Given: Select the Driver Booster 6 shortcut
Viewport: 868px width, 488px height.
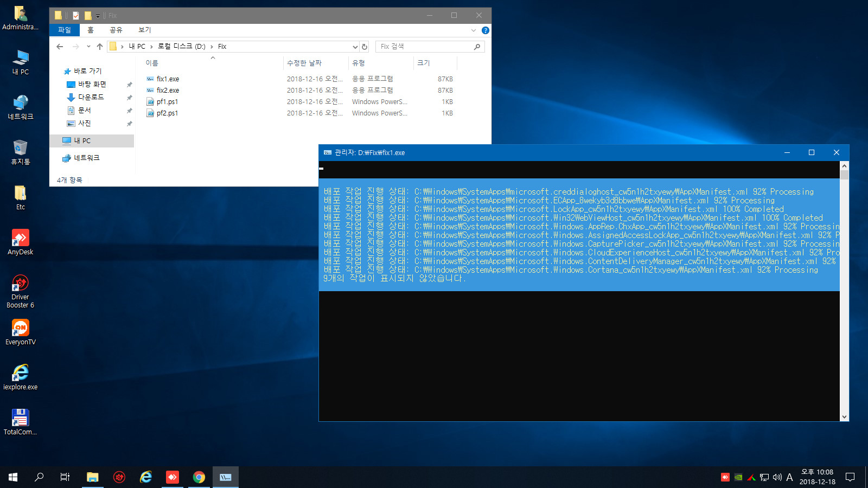Looking at the screenshot, I should [x=20, y=291].
